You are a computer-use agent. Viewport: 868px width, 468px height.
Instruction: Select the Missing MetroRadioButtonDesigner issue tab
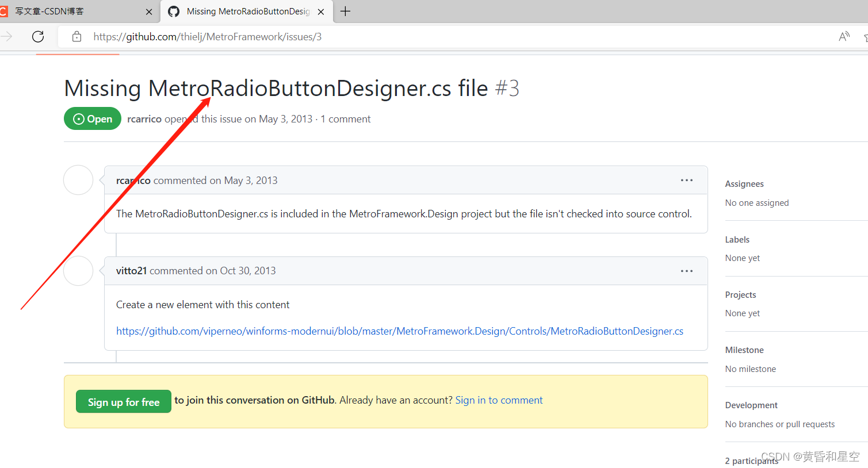[x=247, y=11]
